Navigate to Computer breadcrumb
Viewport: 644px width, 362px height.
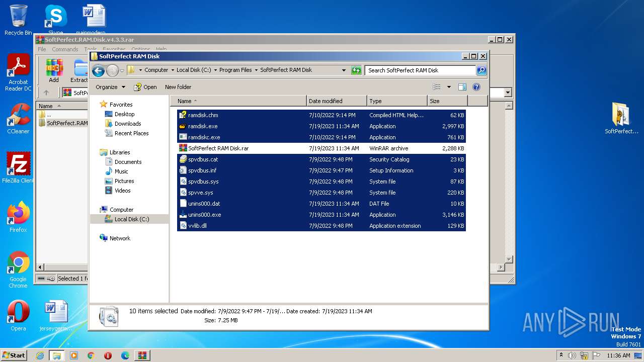156,70
